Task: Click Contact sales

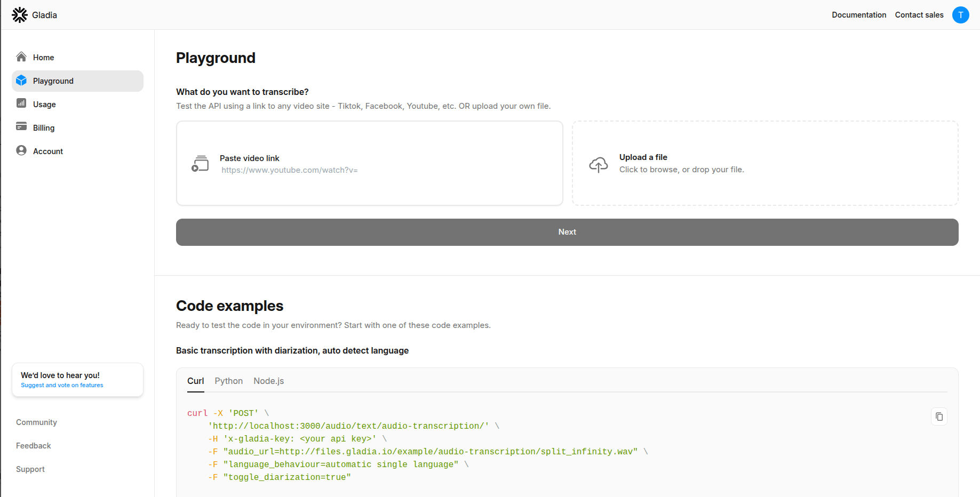Action: 919,14
